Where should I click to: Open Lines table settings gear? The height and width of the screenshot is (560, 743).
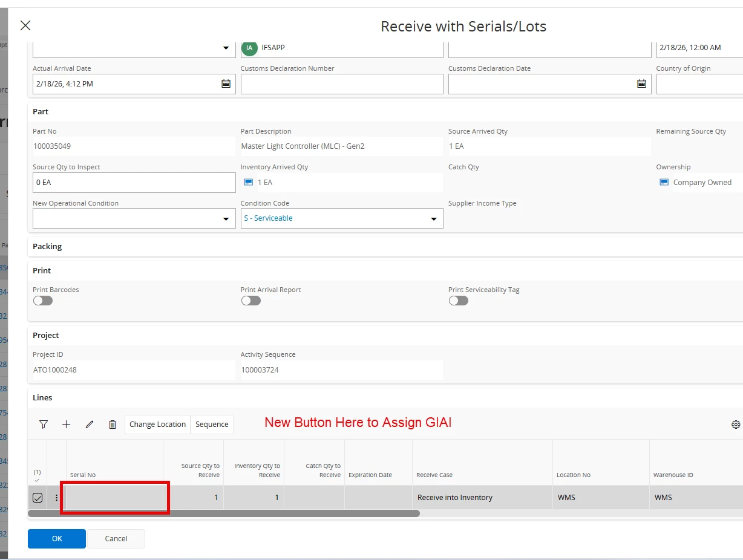click(736, 425)
